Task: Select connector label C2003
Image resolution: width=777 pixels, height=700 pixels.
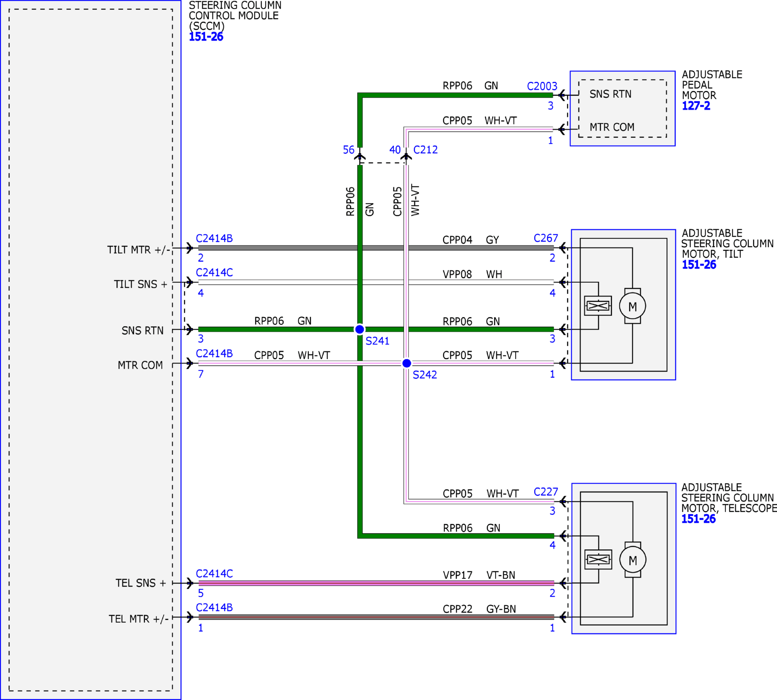Action: (x=542, y=86)
